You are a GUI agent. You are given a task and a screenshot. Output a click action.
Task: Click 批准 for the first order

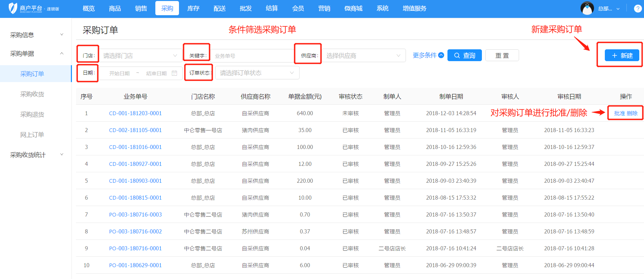click(x=619, y=113)
